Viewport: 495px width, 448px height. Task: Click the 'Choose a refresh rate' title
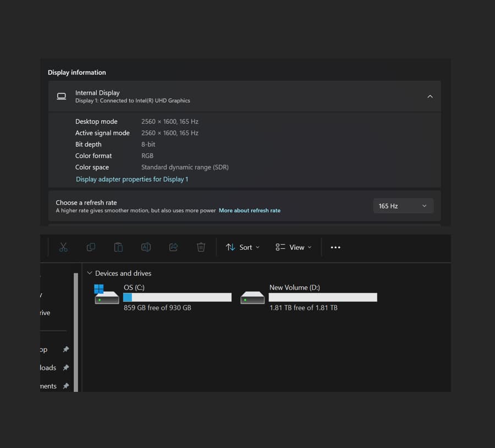[x=86, y=203]
